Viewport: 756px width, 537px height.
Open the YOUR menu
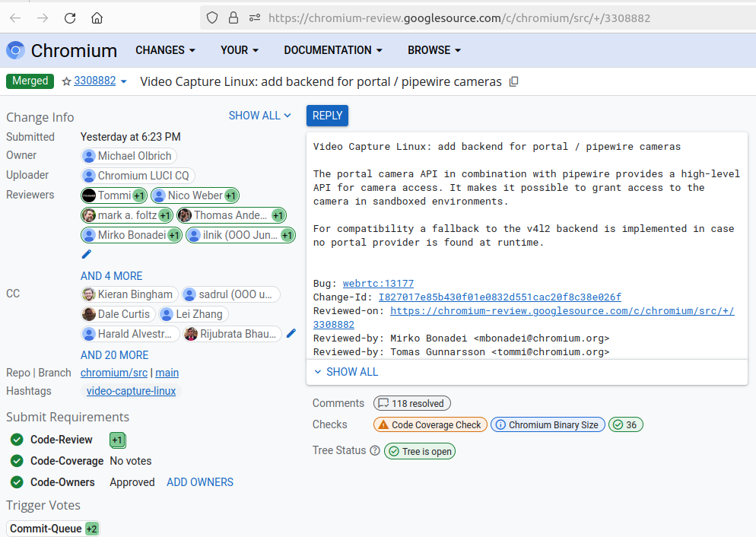click(x=239, y=50)
